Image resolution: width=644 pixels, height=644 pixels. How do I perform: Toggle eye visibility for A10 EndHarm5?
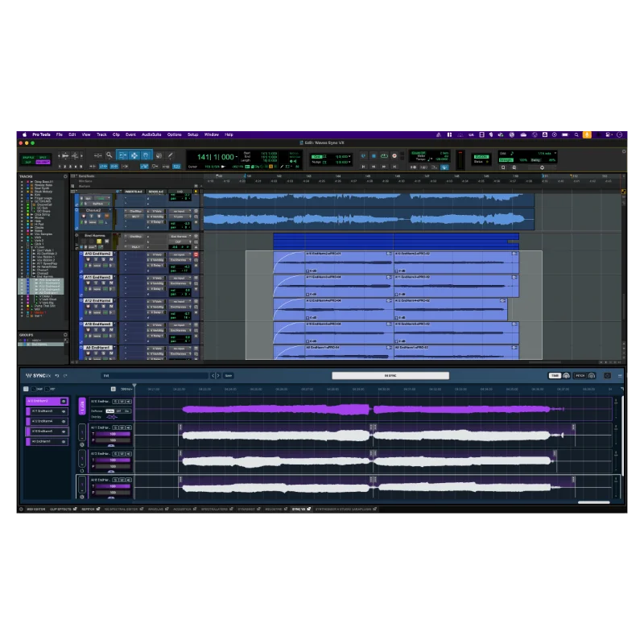(x=64, y=431)
